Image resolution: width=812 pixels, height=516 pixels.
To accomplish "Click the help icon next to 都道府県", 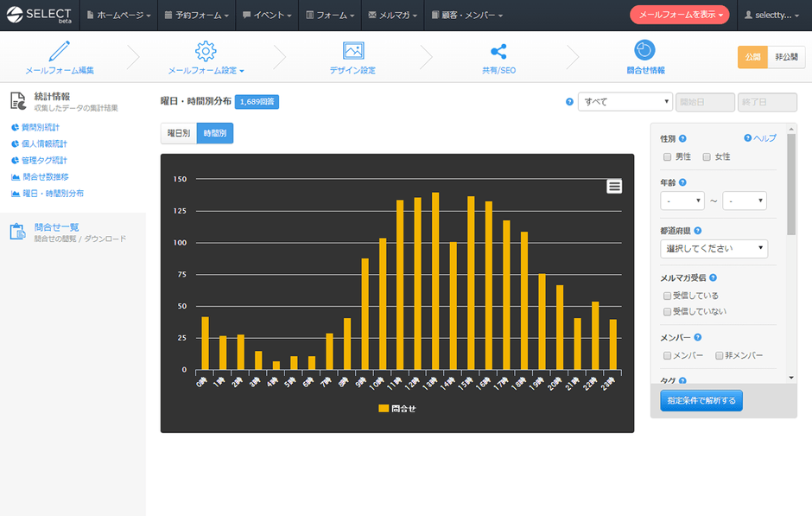I will pyautogui.click(x=698, y=231).
